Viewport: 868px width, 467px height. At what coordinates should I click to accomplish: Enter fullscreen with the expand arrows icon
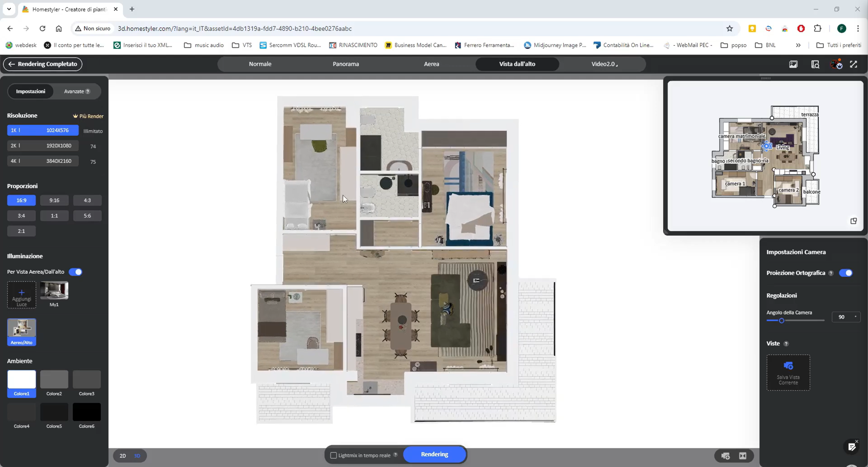point(853,64)
